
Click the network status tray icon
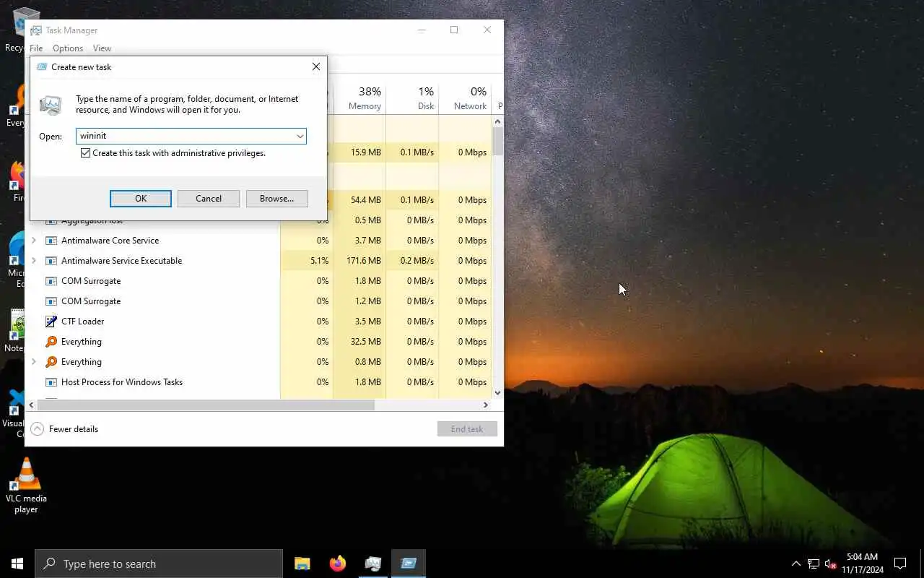[814, 564]
